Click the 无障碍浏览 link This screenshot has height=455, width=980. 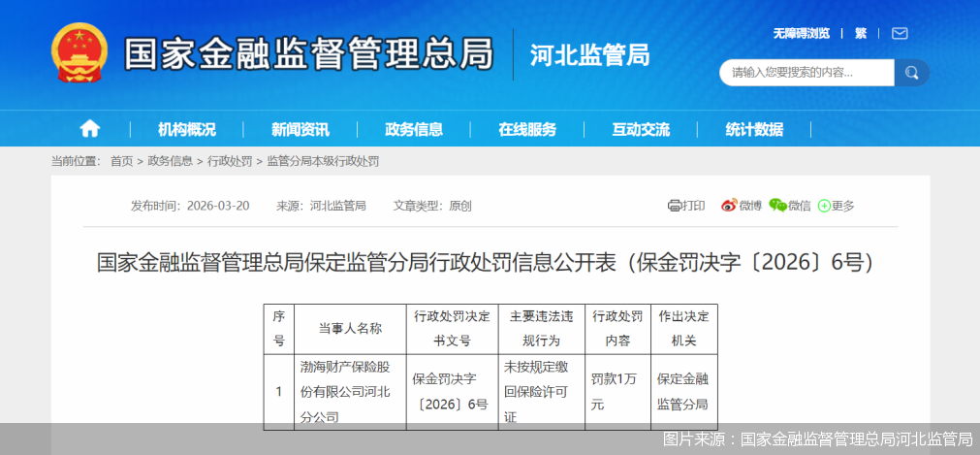[802, 34]
